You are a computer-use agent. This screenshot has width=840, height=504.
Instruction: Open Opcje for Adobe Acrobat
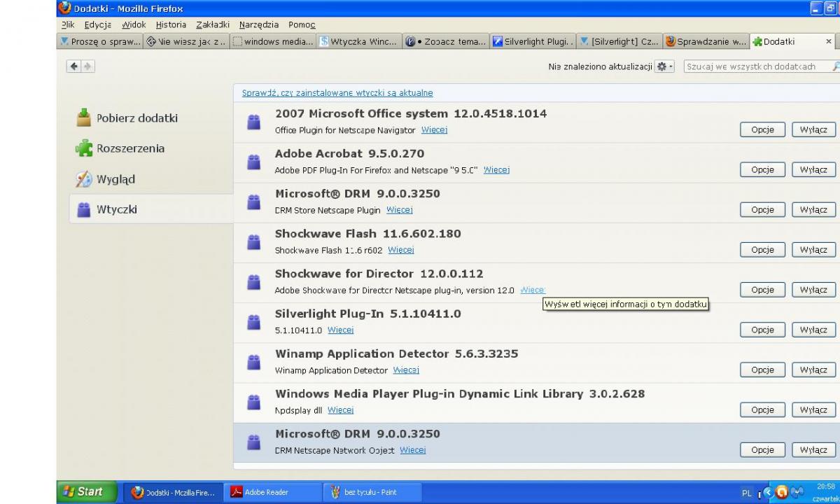point(762,169)
